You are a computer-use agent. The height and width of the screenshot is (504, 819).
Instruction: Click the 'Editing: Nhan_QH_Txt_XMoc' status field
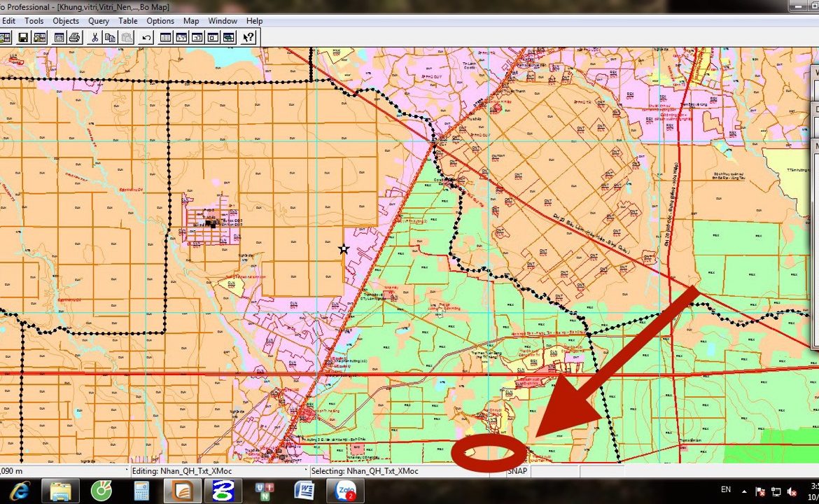(219, 470)
